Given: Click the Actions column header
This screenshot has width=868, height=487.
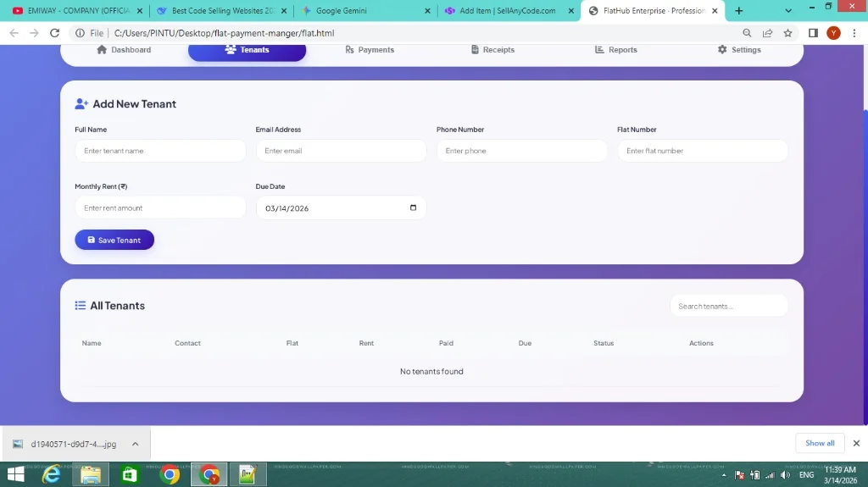Looking at the screenshot, I should [701, 343].
